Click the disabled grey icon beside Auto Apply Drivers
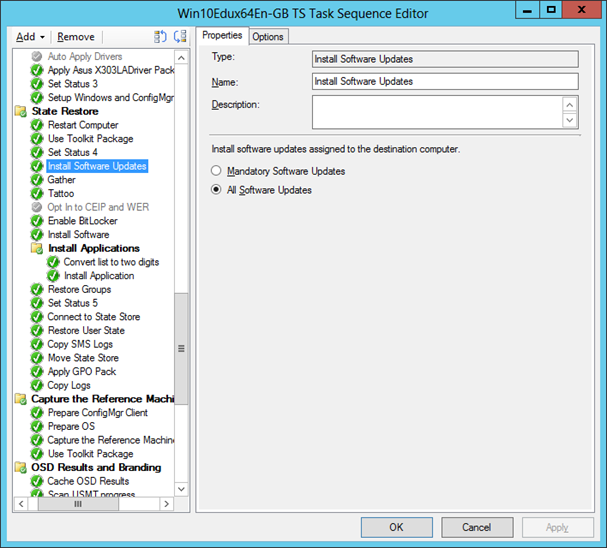Viewport: 607px width, 548px height. point(38,57)
